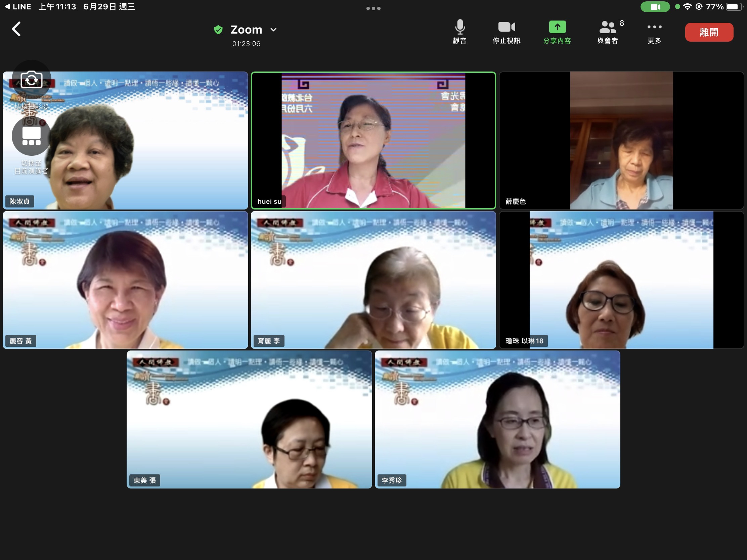Tap the green recording camera pill indicator
747x560 pixels.
coord(655,7)
